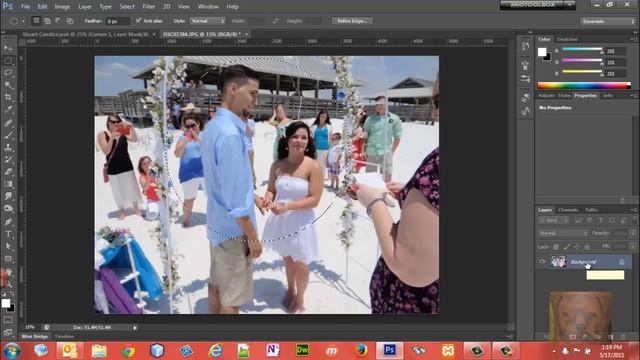
Task: Select the Move tool
Action: coord(8,48)
